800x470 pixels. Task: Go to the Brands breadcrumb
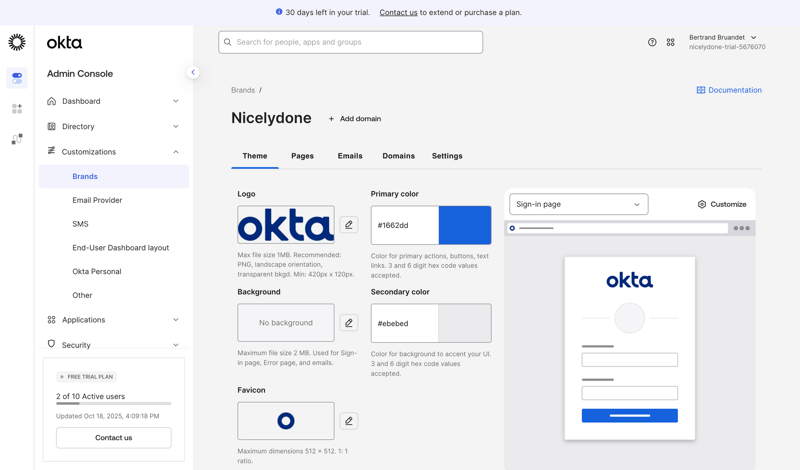243,90
